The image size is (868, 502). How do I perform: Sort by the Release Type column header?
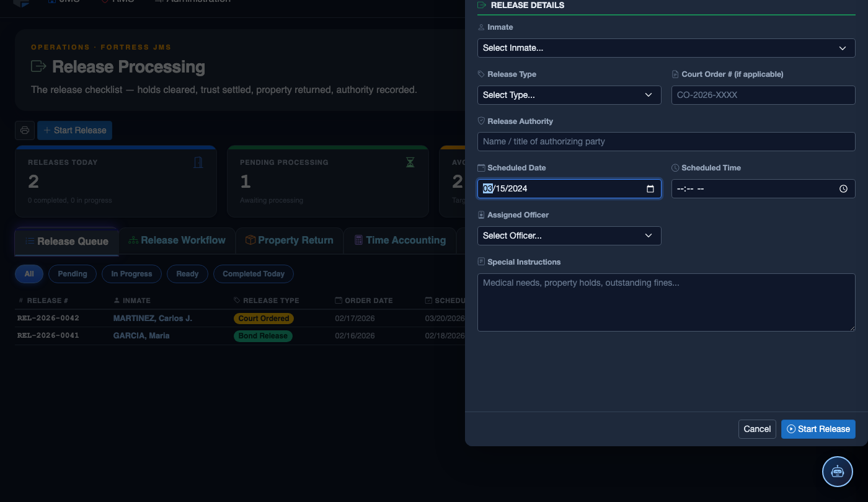267,301
